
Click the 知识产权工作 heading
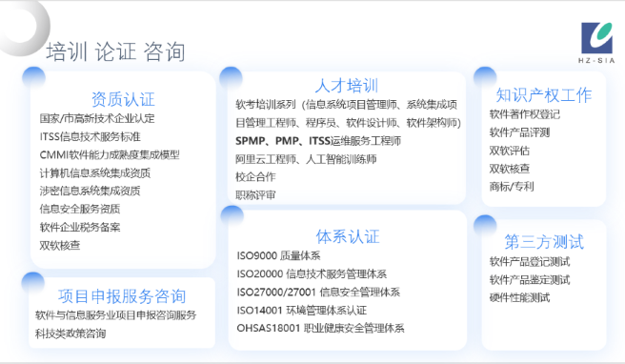(x=544, y=95)
